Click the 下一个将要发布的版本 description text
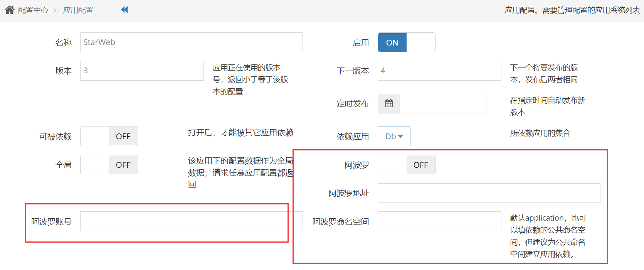 (x=544, y=73)
